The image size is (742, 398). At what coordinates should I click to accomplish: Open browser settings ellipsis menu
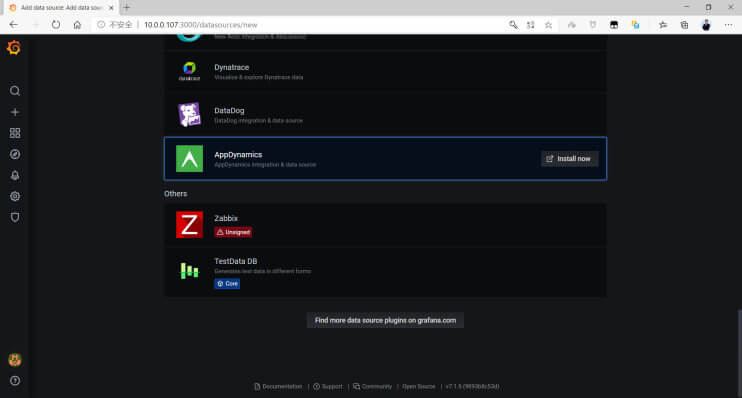coord(728,25)
